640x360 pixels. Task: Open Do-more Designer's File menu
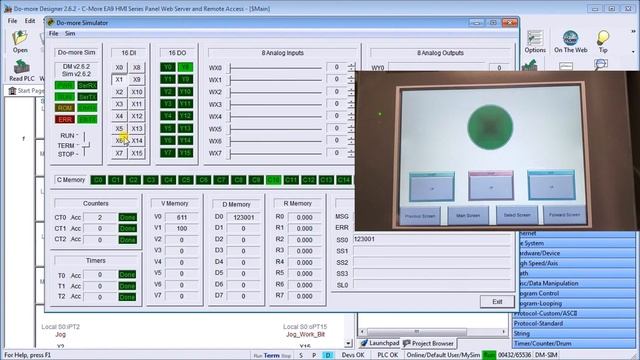(12, 20)
